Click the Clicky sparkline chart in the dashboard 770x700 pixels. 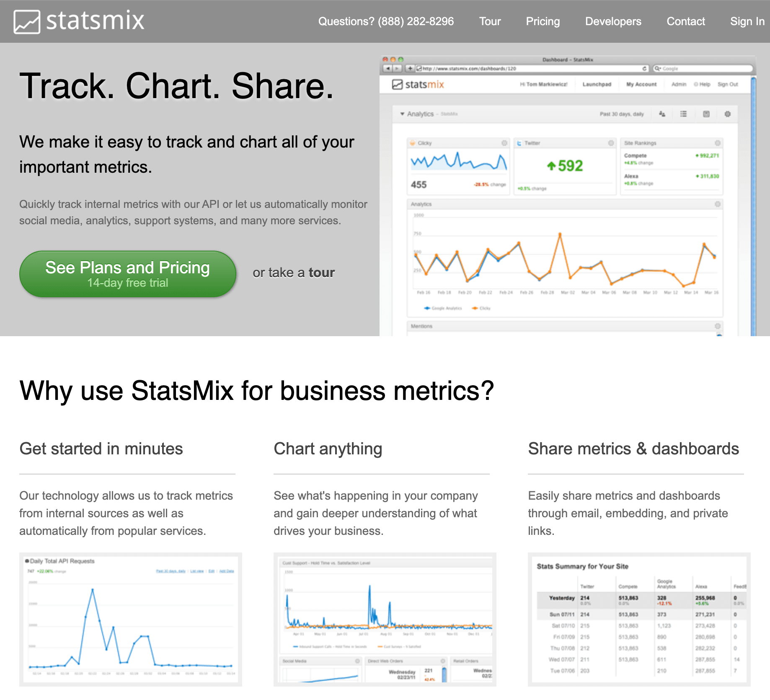point(459,161)
